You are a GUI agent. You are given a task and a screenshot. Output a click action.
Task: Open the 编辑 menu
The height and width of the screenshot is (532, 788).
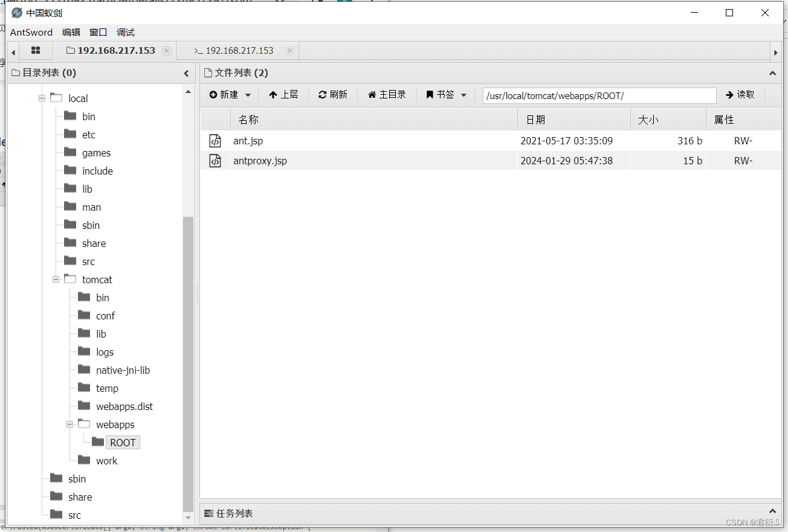coord(71,33)
